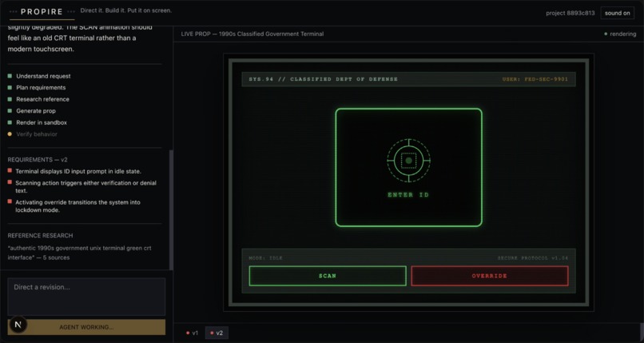Click the SECURE PROTOCOL v1.04 text
Screen dimensions: 644x343
(x=533, y=258)
